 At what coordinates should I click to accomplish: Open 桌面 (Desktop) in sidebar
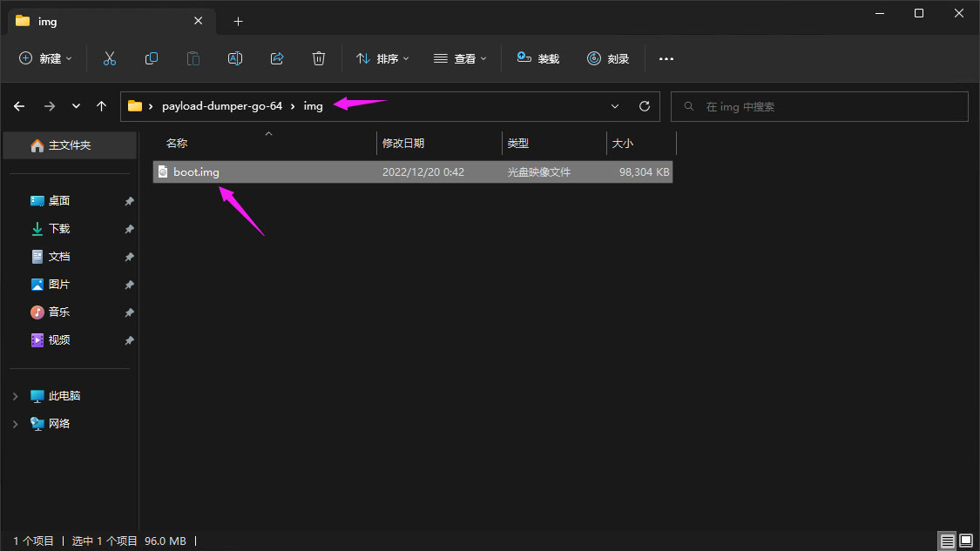[x=58, y=200]
